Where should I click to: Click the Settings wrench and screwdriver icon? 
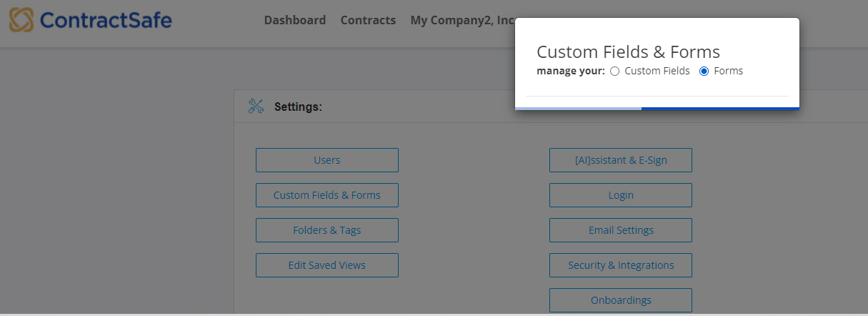point(256,107)
